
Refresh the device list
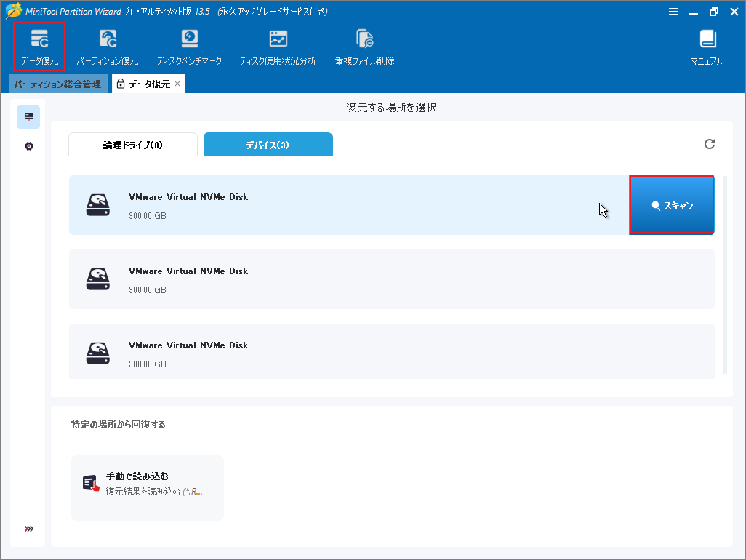pyautogui.click(x=710, y=144)
